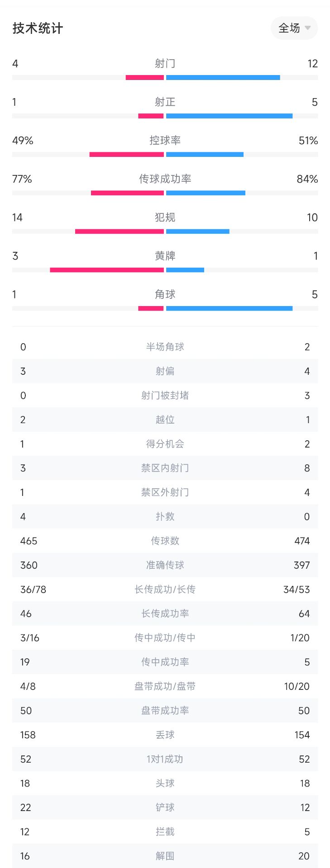Viewport: 330px width, 868px height.
Task: Click the dropdown arrow next to 全场
Action: [x=308, y=28]
